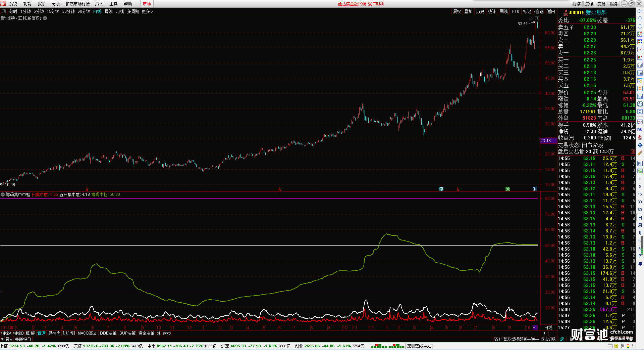The image size is (644, 350).
Task: Click the plus zoom button beside 日线
Action: coord(544,333)
